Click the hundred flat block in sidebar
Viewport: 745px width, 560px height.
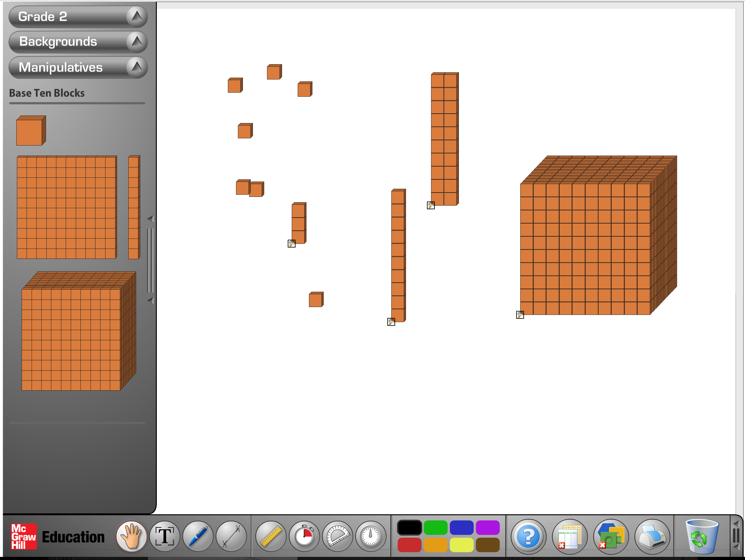[x=67, y=207]
